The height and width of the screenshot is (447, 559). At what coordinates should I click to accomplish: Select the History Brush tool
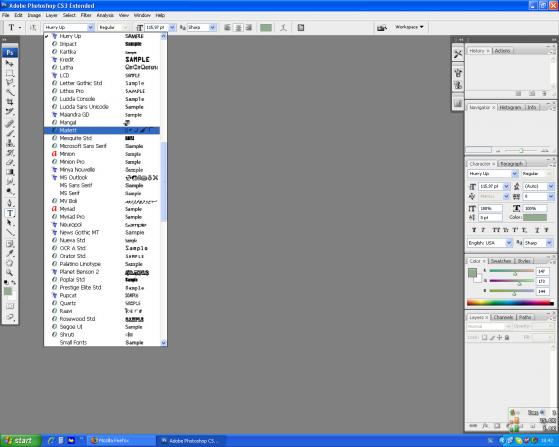(x=10, y=153)
